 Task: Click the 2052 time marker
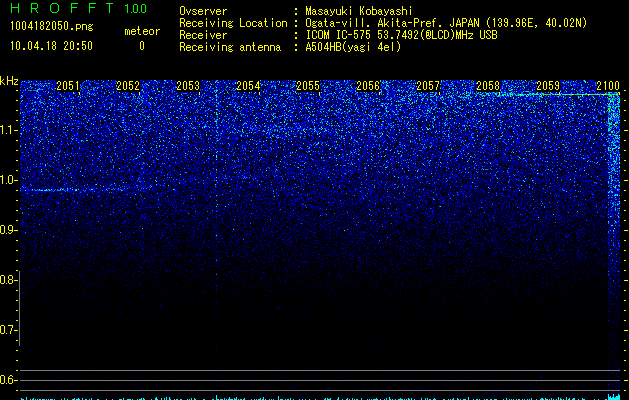[x=128, y=85]
